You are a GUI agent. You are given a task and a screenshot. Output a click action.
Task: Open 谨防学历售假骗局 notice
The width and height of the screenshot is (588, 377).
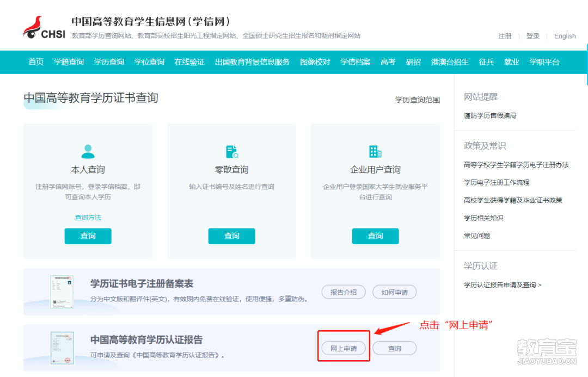point(490,115)
